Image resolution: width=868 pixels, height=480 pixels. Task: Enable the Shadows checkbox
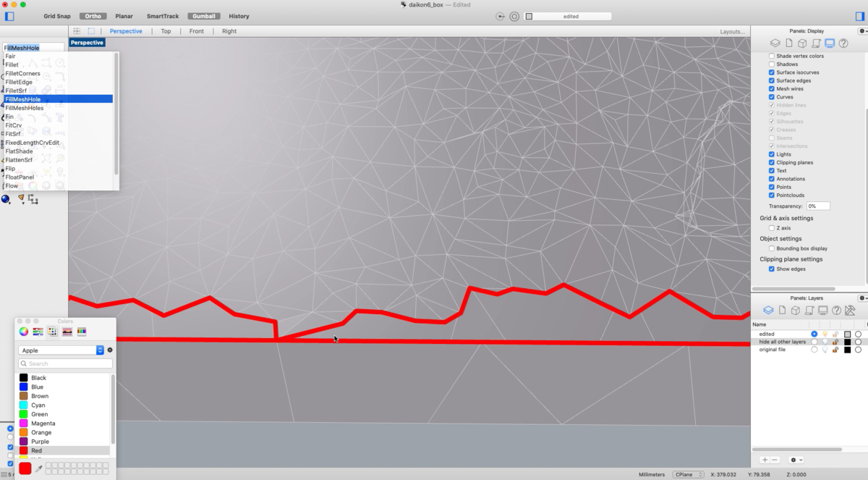coord(772,64)
